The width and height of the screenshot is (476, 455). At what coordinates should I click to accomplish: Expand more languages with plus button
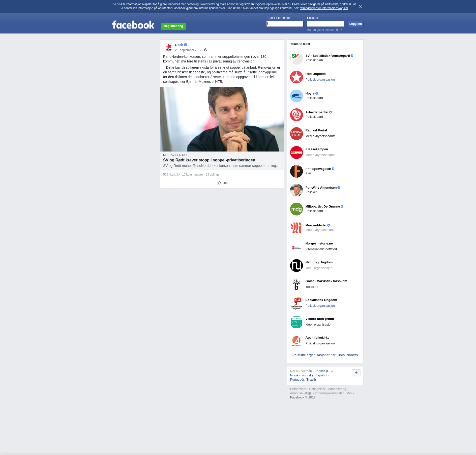356,373
